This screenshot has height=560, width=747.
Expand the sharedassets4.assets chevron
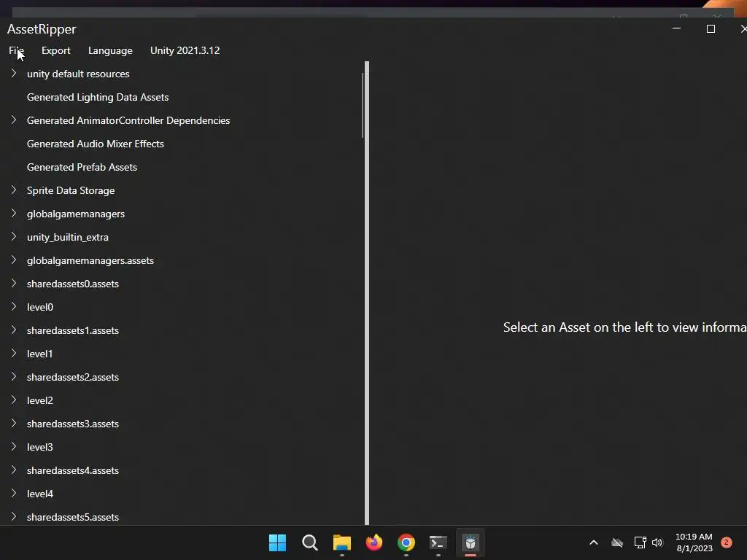(14, 470)
